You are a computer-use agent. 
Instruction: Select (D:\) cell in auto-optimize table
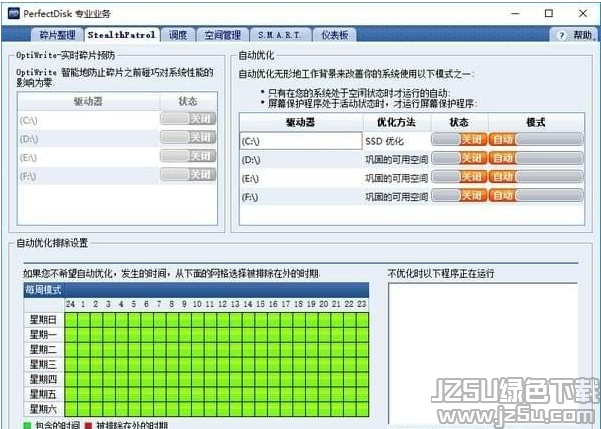[x=300, y=159]
